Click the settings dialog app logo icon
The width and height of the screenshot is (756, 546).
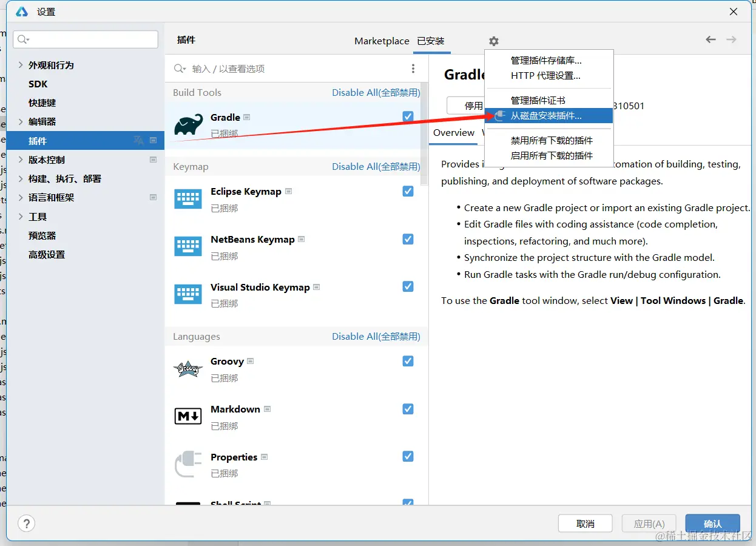tap(22, 12)
